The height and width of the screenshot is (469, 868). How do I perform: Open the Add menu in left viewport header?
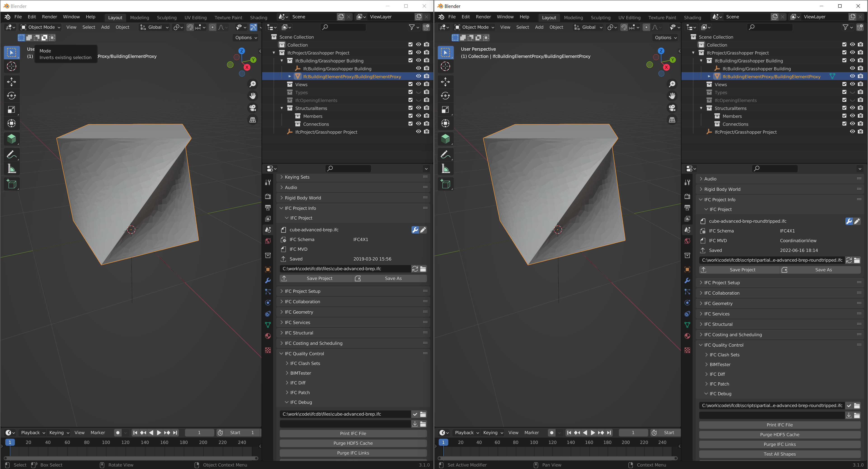[105, 27]
